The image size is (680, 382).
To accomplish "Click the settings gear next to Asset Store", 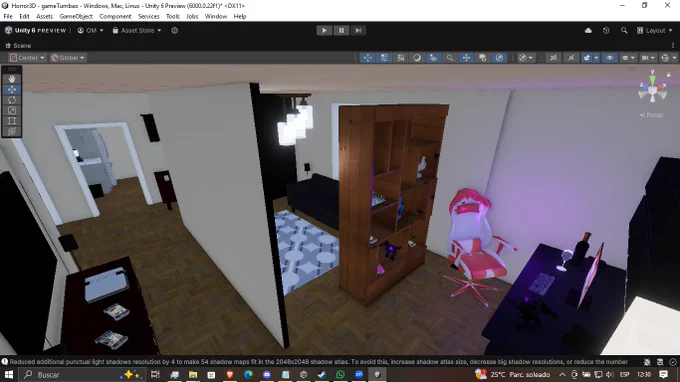I will click(175, 30).
